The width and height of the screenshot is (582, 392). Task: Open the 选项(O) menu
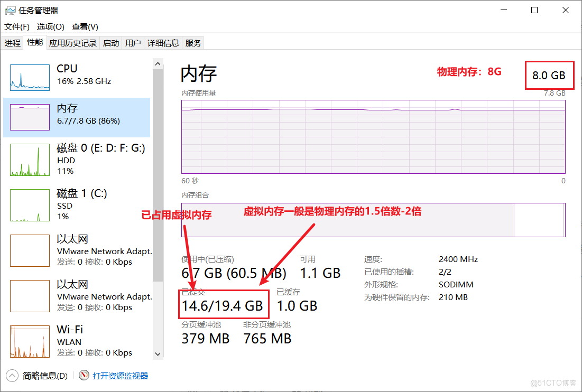tap(50, 26)
